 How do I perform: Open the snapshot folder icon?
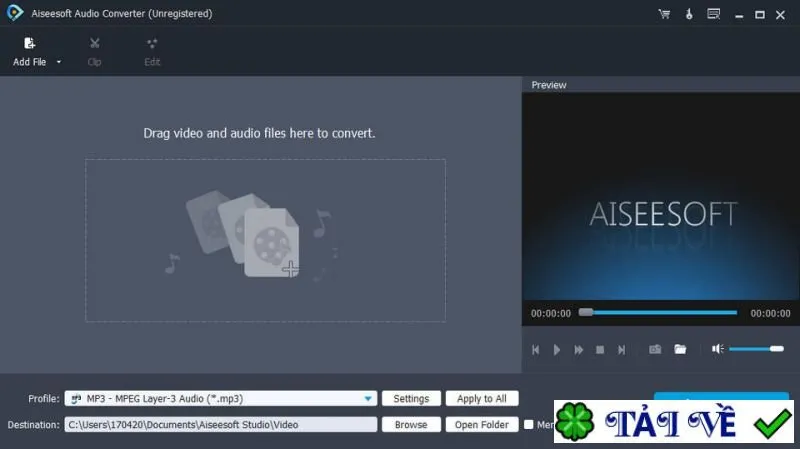680,349
